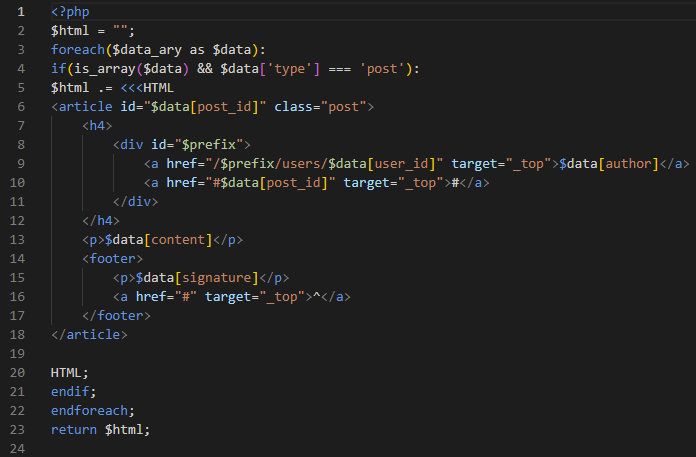The height and width of the screenshot is (457, 696).
Task: Click the opening "<h4>" tag
Action: pos(97,126)
